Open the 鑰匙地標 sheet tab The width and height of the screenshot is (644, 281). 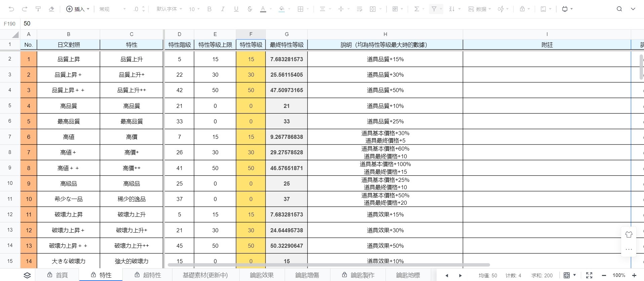click(x=408, y=275)
